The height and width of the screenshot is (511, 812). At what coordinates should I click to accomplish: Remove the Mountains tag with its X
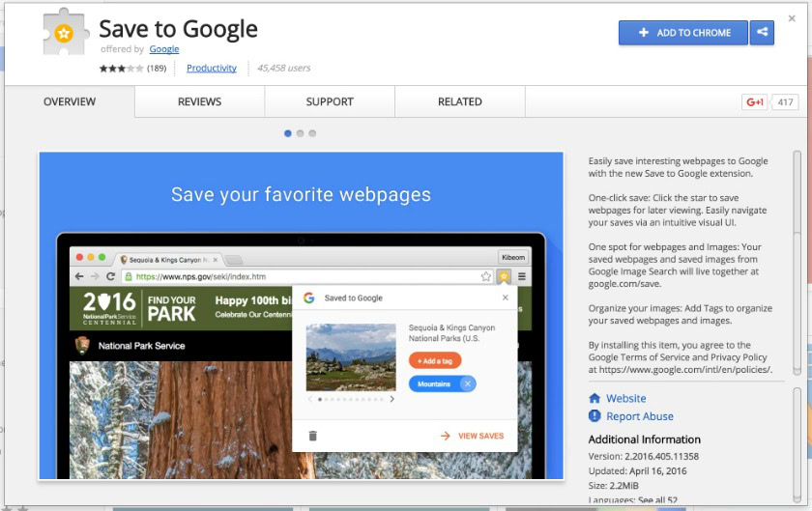(468, 383)
